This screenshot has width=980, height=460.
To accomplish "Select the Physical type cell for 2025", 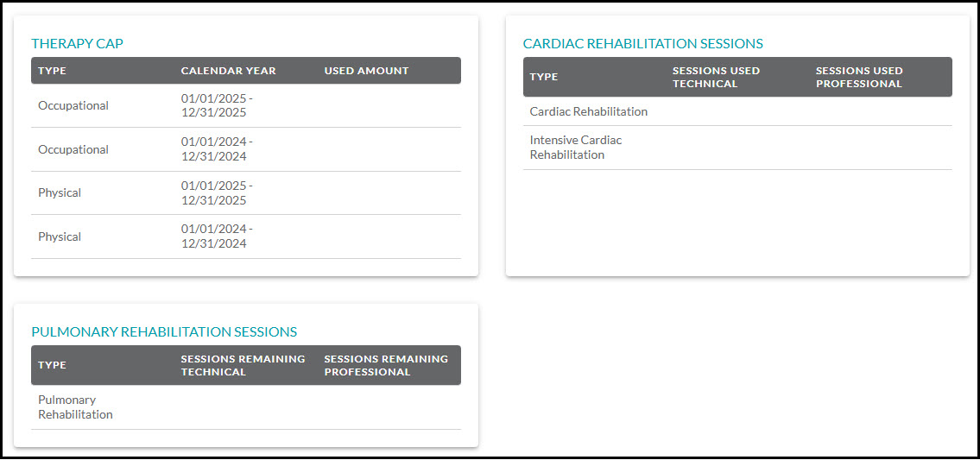I will tap(60, 192).
